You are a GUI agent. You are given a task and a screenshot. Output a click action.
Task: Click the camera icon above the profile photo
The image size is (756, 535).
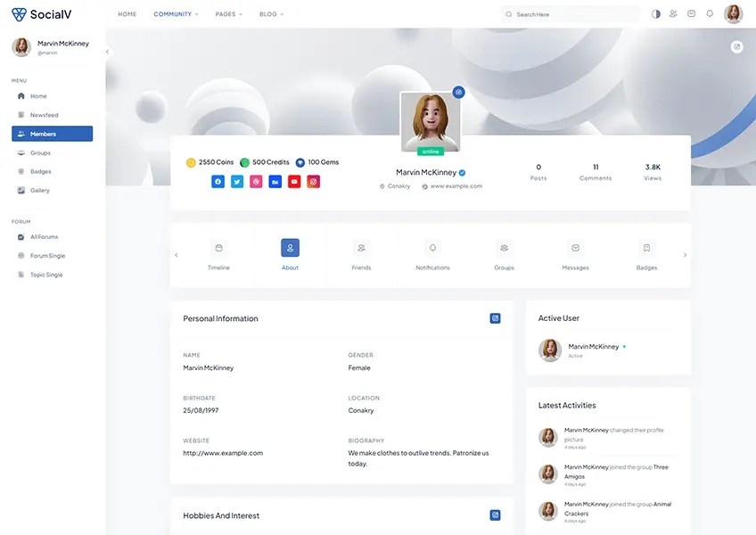pos(458,92)
